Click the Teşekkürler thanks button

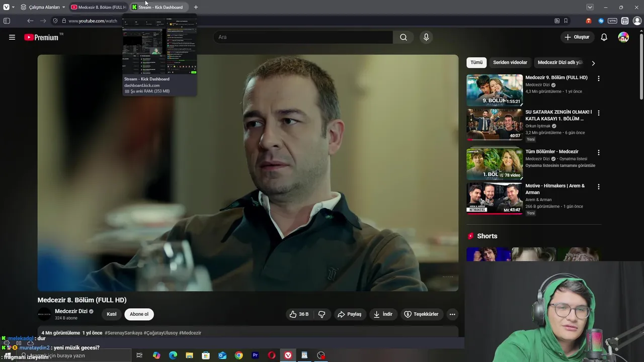coord(421,314)
